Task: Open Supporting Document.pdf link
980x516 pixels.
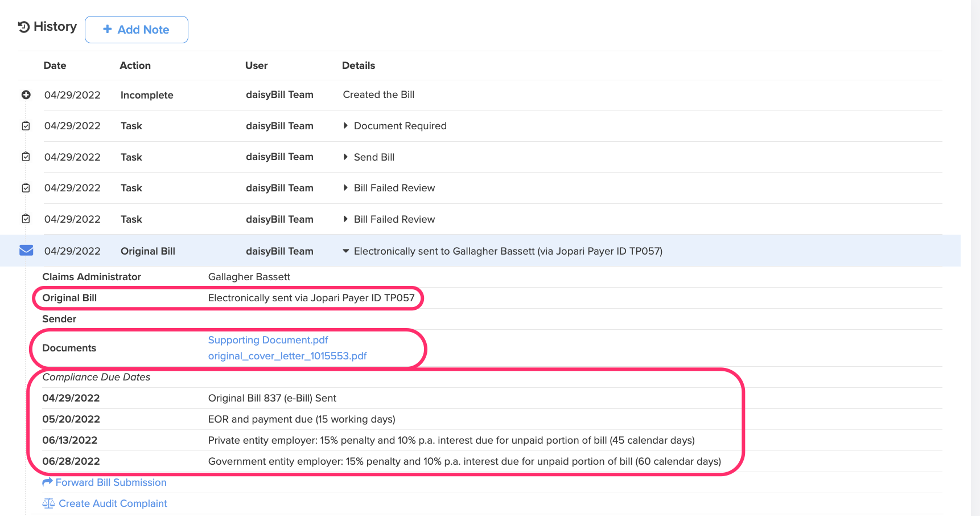Action: 268,340
